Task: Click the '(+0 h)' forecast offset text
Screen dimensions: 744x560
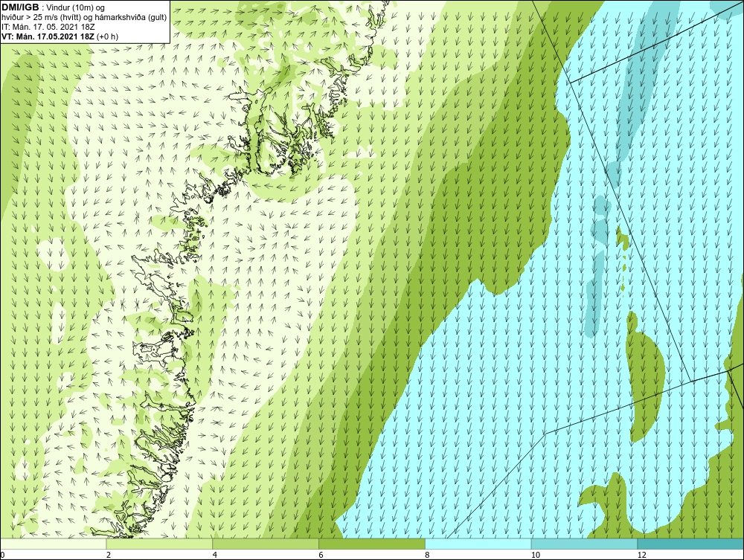Action: coord(107,36)
